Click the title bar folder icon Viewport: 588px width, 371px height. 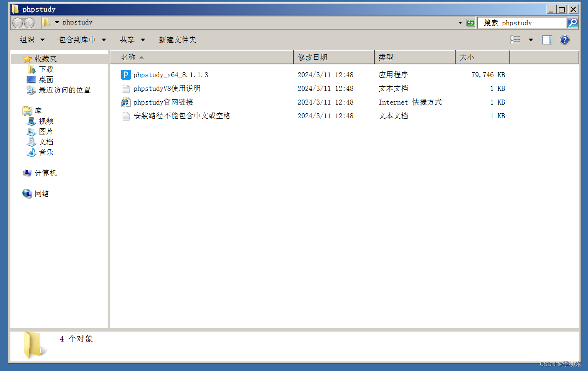pyautogui.click(x=15, y=9)
